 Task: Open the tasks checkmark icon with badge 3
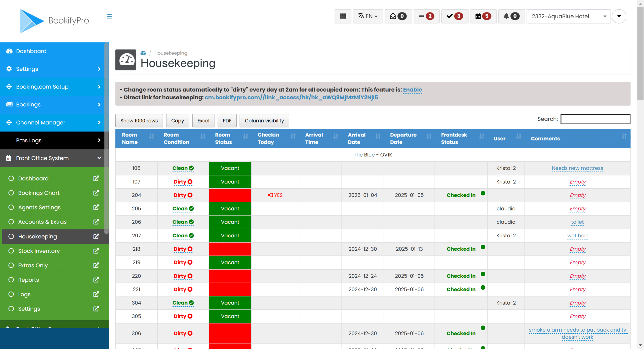(x=454, y=16)
